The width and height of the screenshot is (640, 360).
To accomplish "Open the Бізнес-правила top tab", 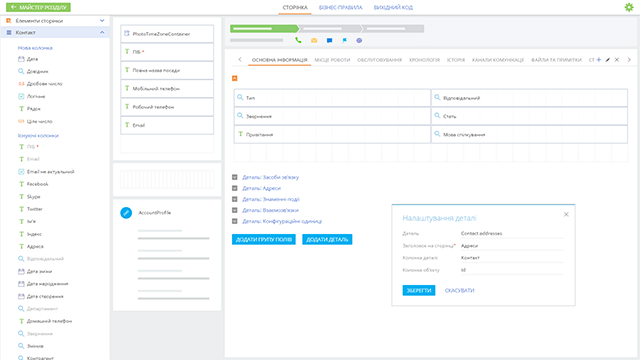I will click(340, 7).
